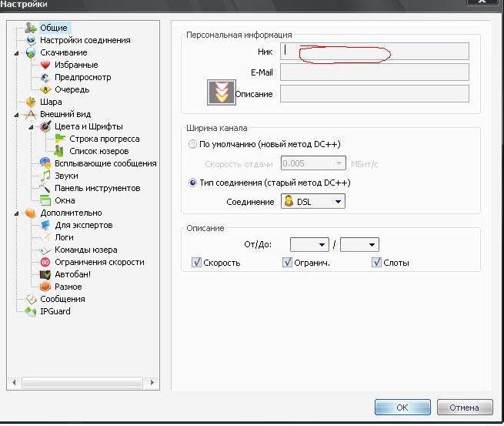
Task: Click the Внешний вид icon
Action: (x=31, y=114)
